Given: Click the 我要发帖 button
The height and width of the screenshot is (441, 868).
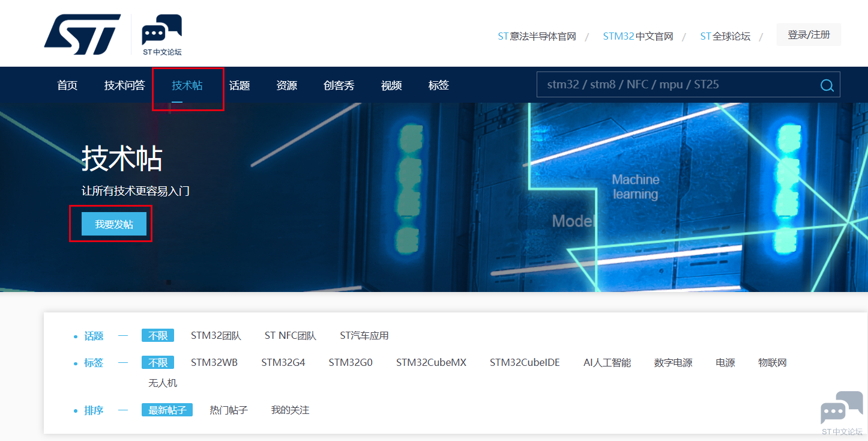Looking at the screenshot, I should [x=114, y=224].
